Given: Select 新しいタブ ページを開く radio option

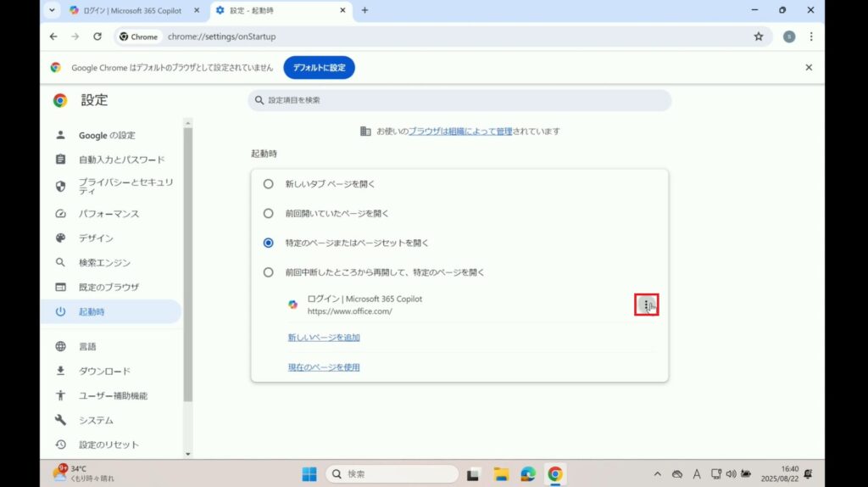Looking at the screenshot, I should (269, 183).
